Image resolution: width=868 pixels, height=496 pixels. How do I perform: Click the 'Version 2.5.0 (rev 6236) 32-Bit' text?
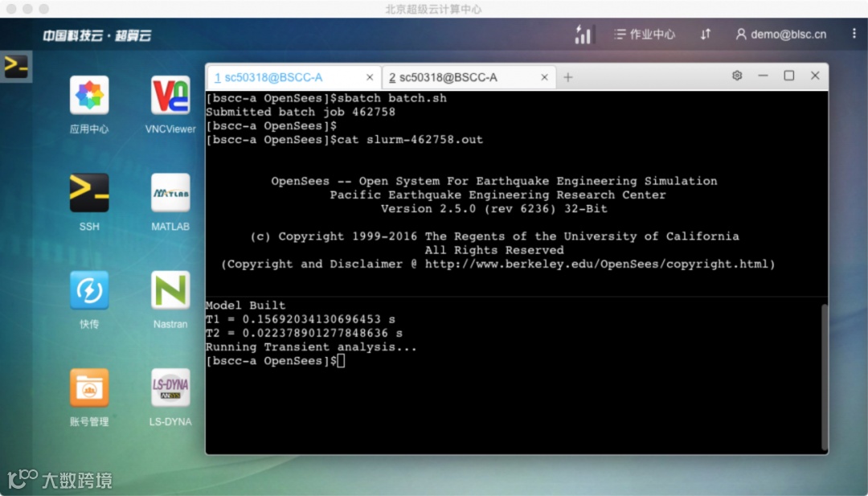click(x=493, y=209)
